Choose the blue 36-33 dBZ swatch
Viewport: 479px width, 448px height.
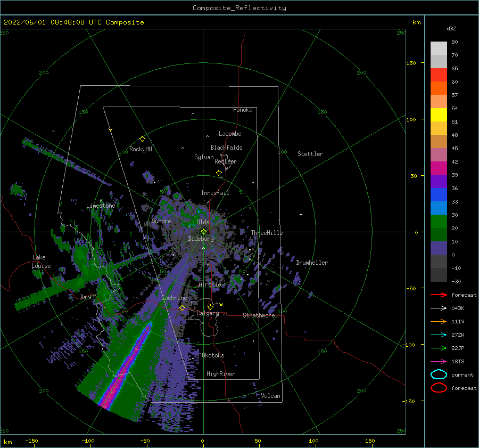pyautogui.click(x=439, y=195)
